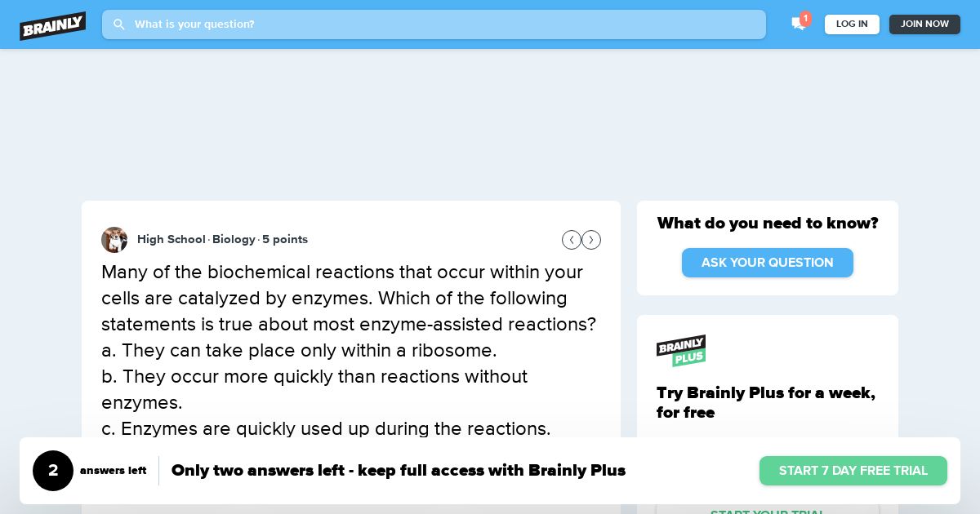Open the High School level link
The width and height of the screenshot is (980, 514).
(x=171, y=239)
